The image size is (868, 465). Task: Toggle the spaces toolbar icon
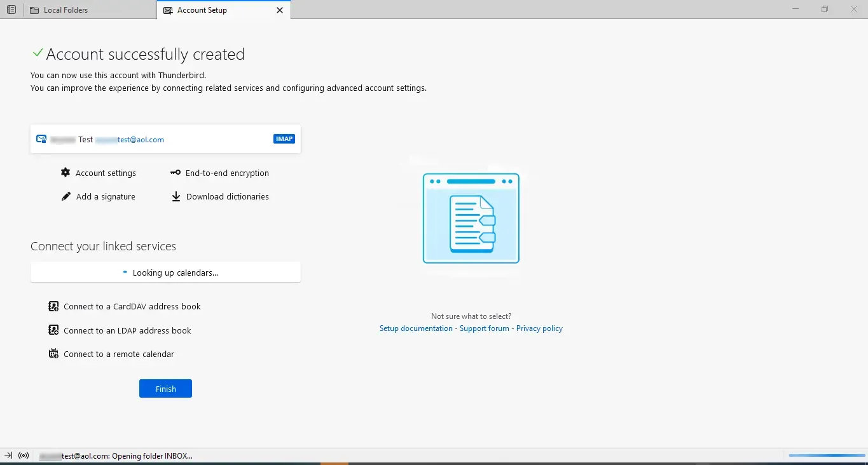pos(11,10)
